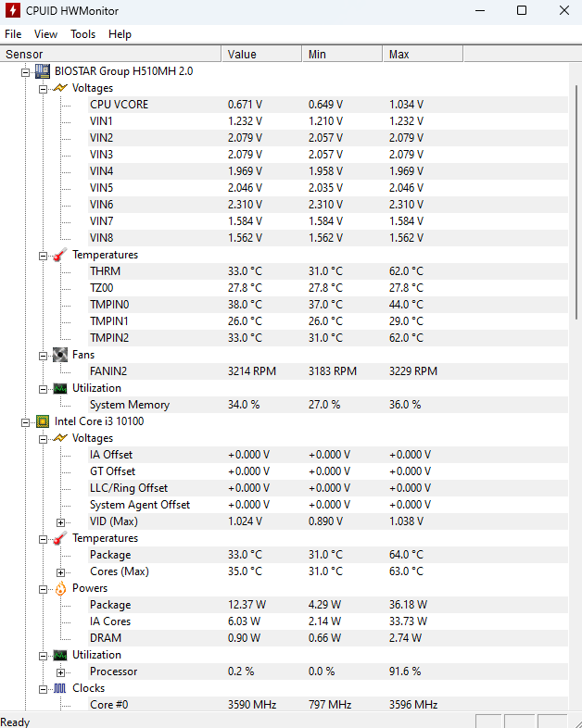Image resolution: width=582 pixels, height=728 pixels.
Task: Click the CPU Voltages lightning icon
Action: pos(60,438)
